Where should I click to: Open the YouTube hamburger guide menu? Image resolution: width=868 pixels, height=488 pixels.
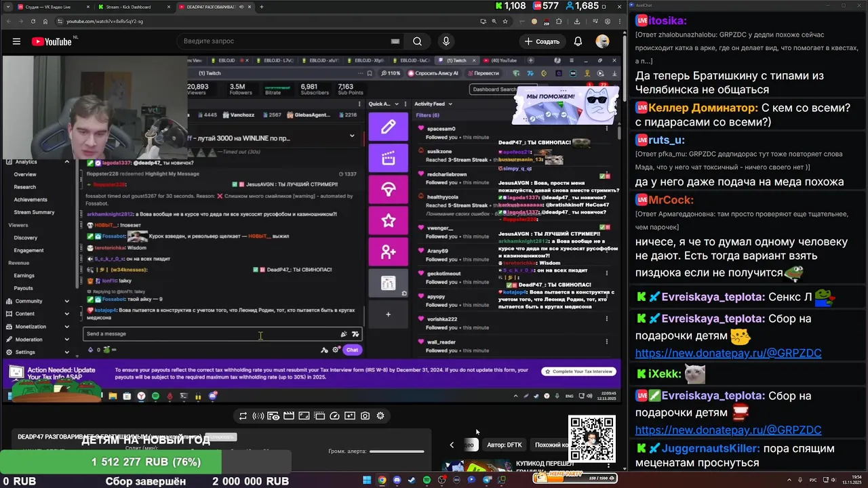click(x=16, y=41)
